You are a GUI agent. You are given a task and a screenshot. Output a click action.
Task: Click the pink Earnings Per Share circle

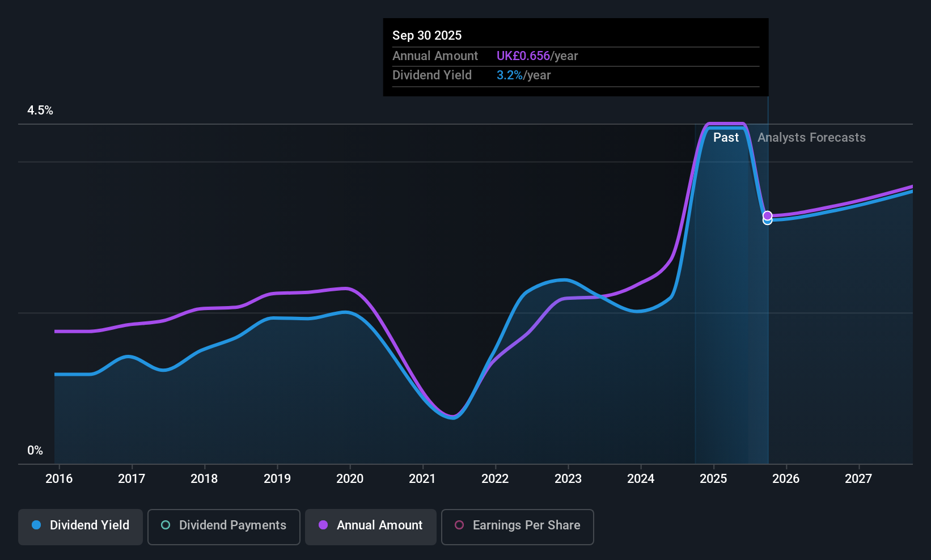pos(459,525)
